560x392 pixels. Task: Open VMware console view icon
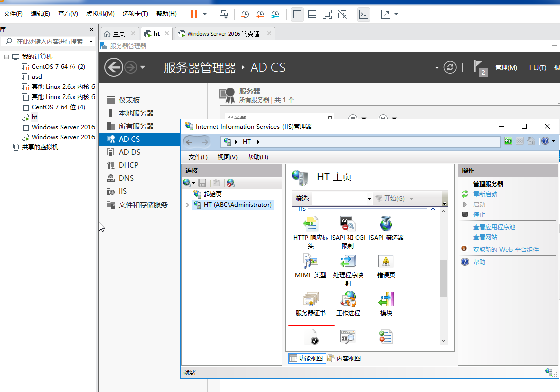(x=363, y=14)
